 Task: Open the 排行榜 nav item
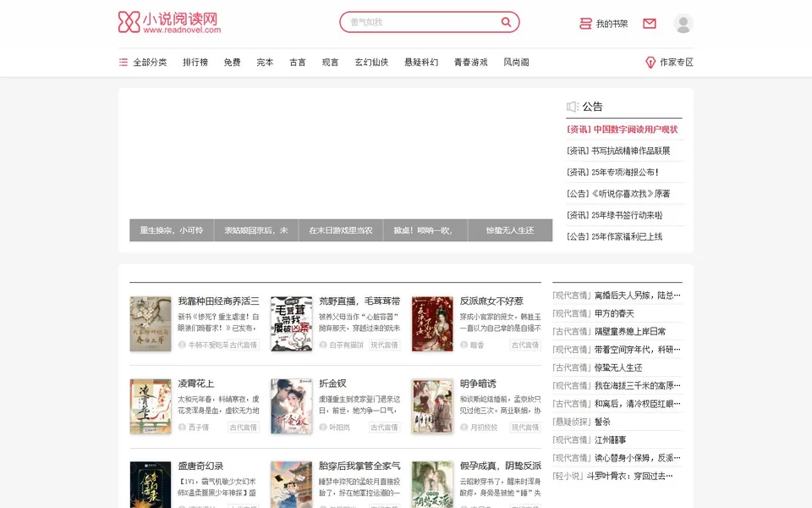(x=195, y=62)
